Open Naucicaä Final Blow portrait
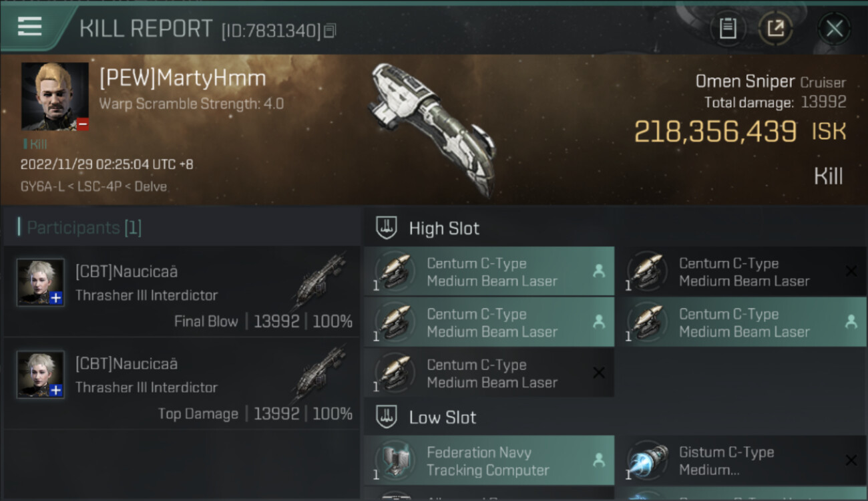The width and height of the screenshot is (868, 501). [41, 282]
